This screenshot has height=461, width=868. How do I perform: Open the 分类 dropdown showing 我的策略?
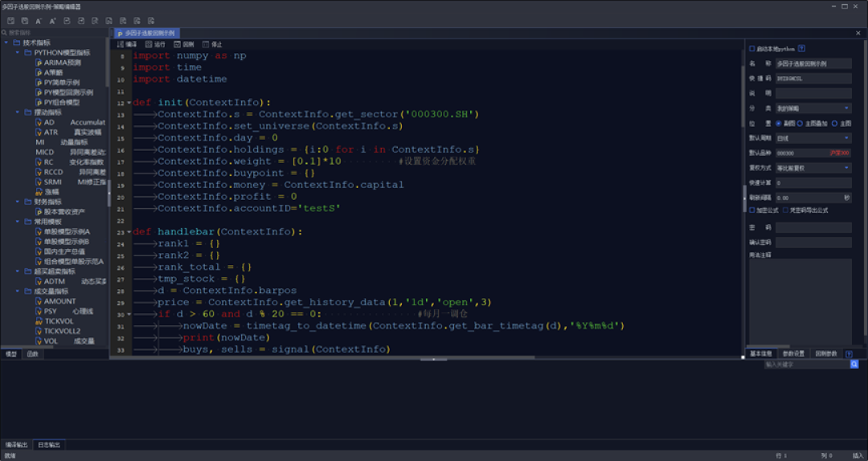(x=813, y=108)
